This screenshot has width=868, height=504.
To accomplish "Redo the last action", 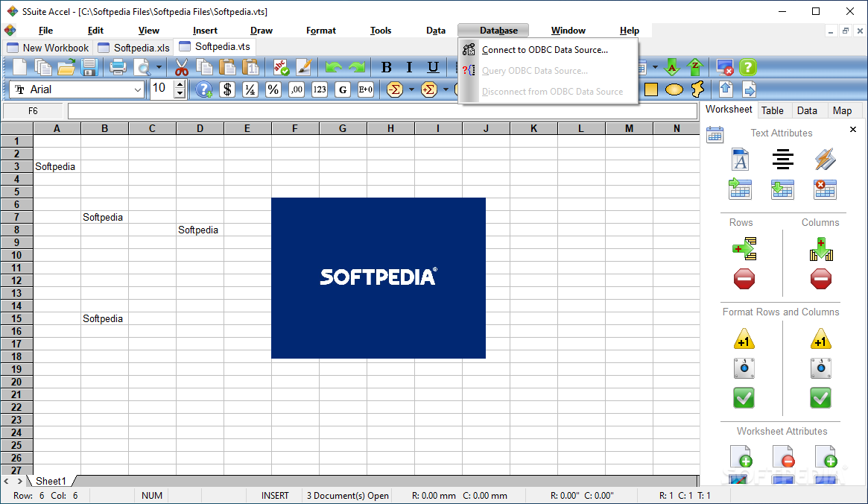I will pos(356,68).
